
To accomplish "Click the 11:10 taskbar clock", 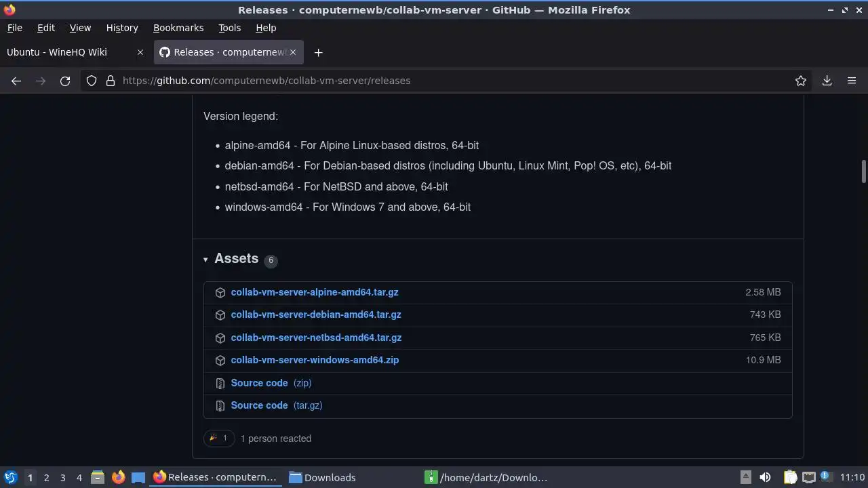I will [x=852, y=477].
